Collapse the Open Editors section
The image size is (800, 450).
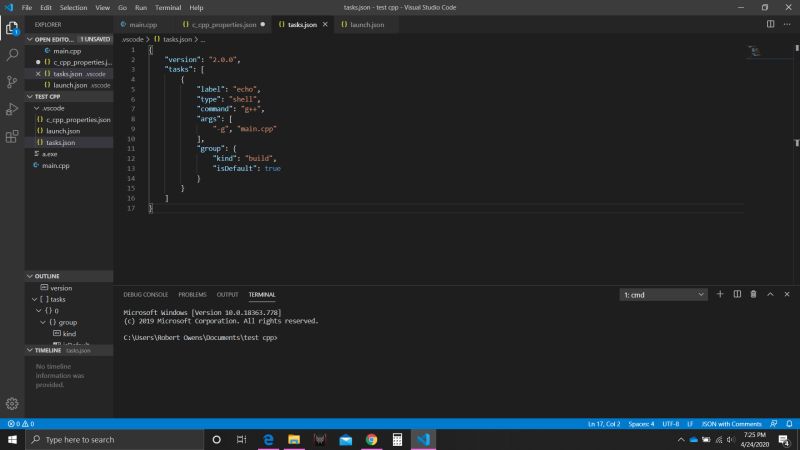point(30,39)
